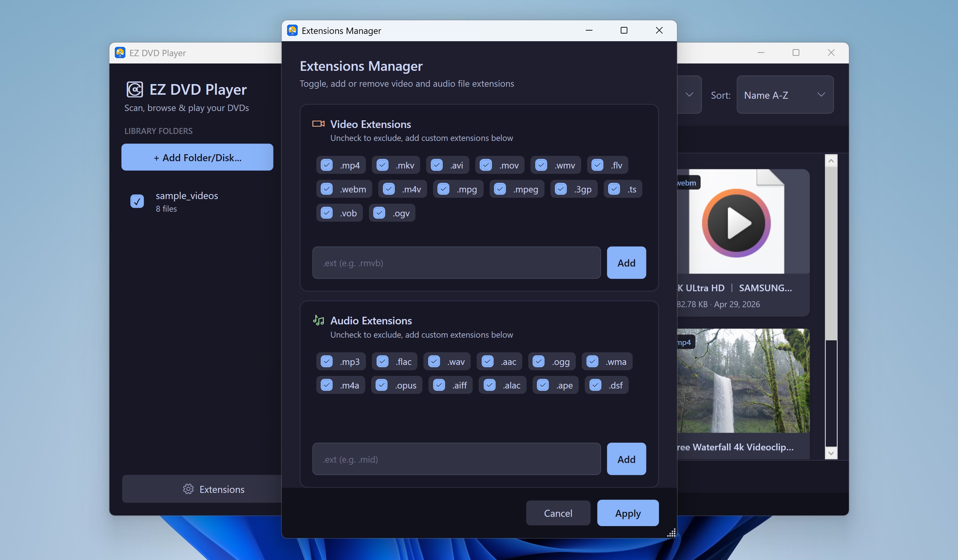This screenshot has height=560, width=958.
Task: Uncheck the .mpg extension
Action: [x=443, y=189]
